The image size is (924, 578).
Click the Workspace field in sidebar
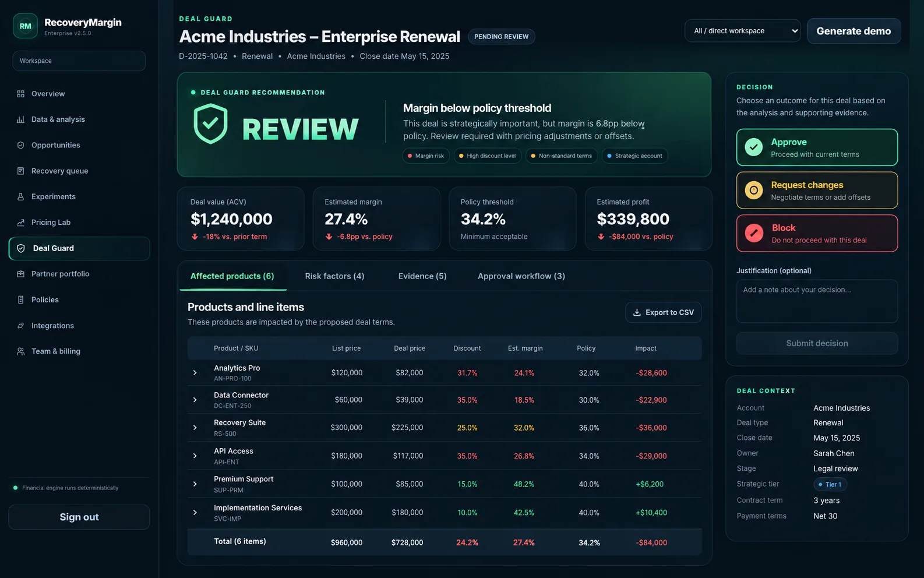(79, 61)
